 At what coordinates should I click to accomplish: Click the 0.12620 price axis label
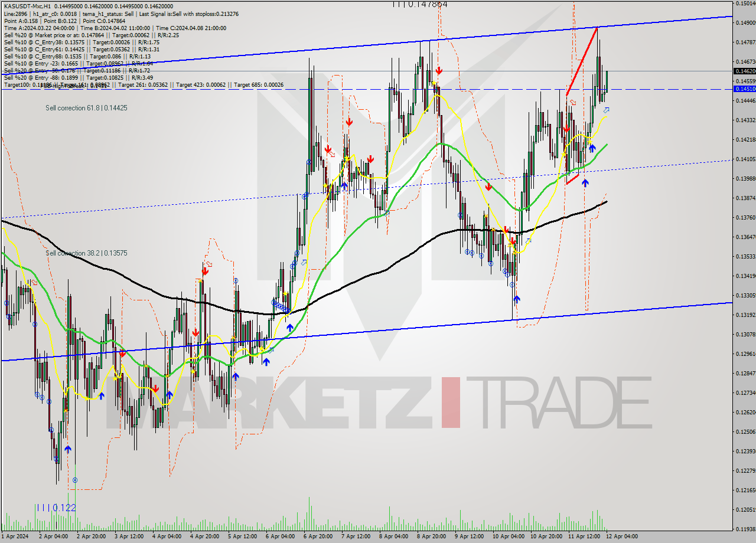click(x=746, y=413)
